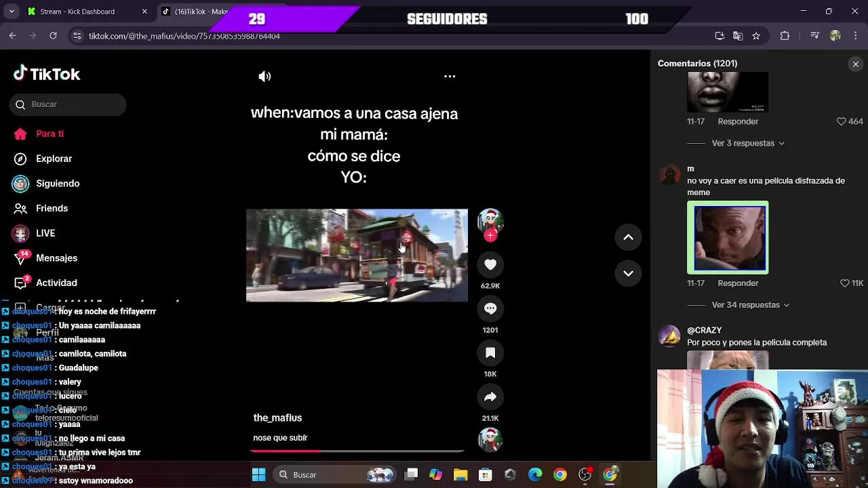868x488 pixels.
Task: Reply to the first comment dated 11-17
Action: click(x=738, y=121)
